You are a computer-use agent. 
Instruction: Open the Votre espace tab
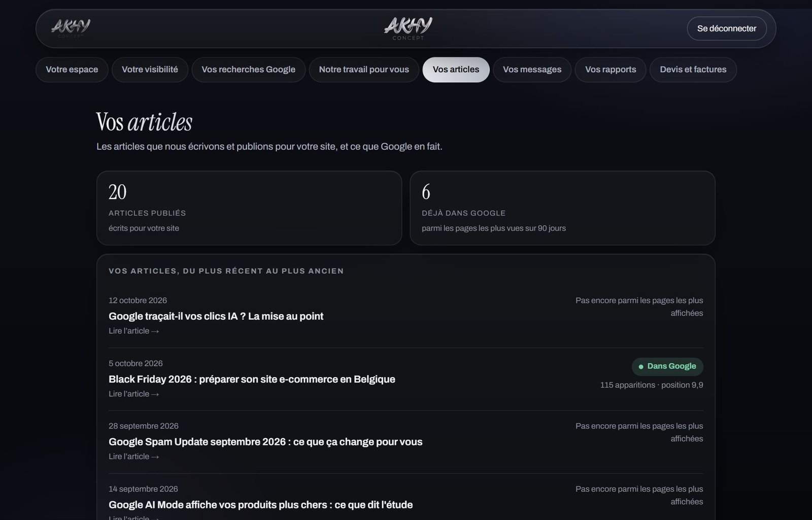72,70
